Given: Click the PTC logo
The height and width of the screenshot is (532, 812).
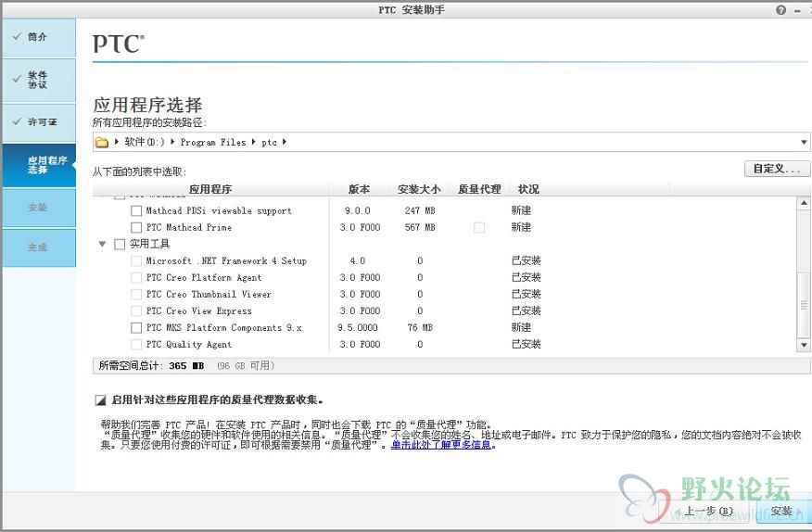Looking at the screenshot, I should pos(119,44).
